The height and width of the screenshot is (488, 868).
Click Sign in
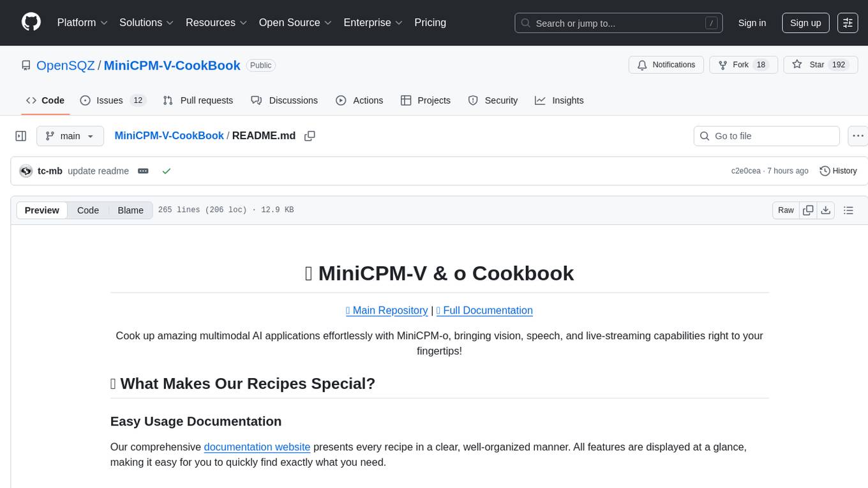(752, 23)
